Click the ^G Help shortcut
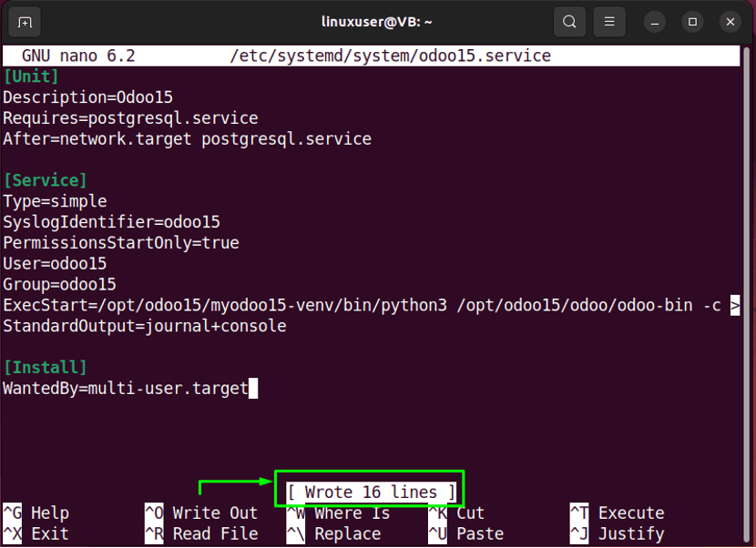This screenshot has width=756, height=548. (36, 513)
